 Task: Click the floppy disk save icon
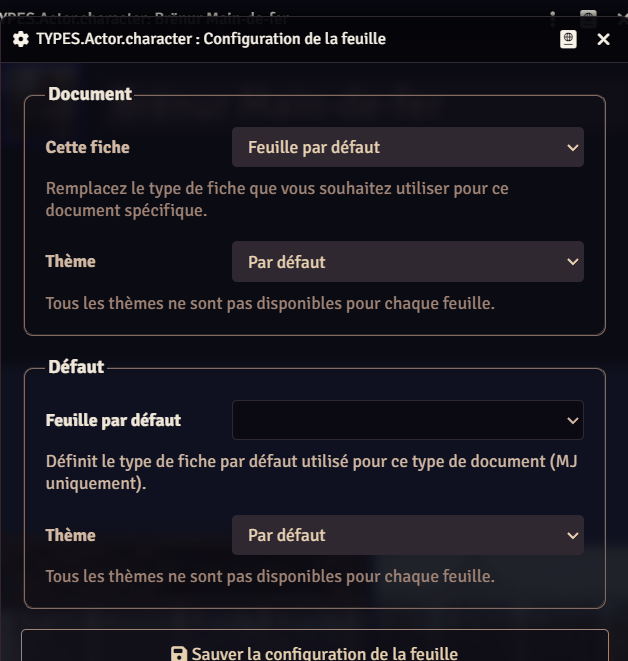[x=179, y=654]
